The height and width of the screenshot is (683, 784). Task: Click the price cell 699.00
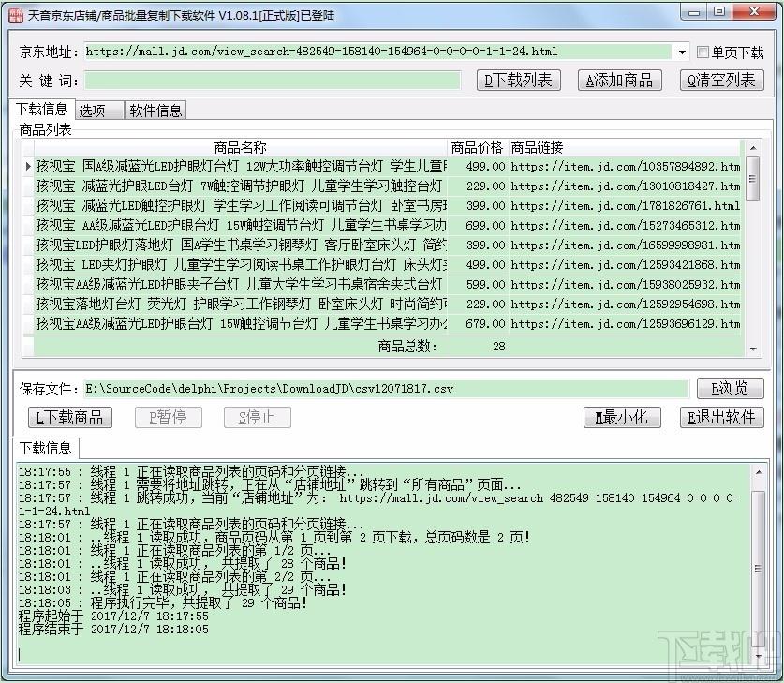(x=478, y=226)
